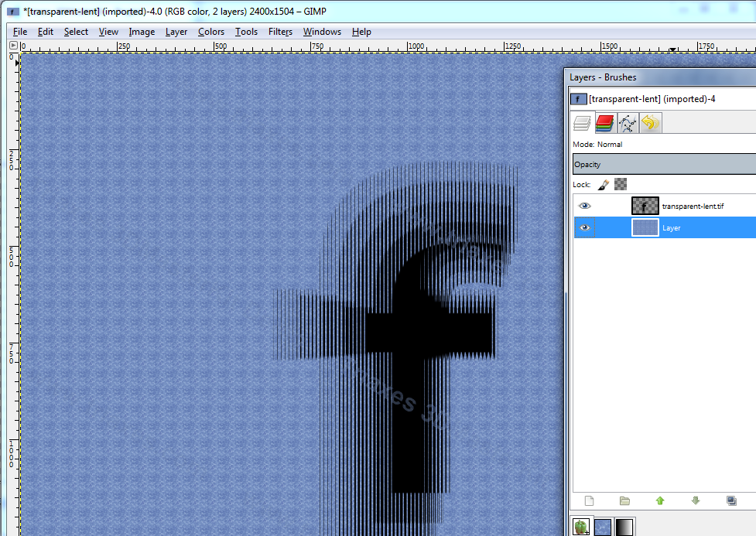Create a new layer group
756x536 pixels.
point(624,501)
